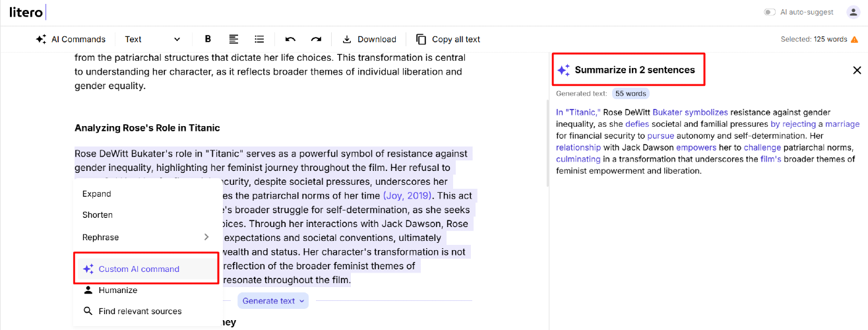Select Shorten in the context menu
The width and height of the screenshot is (868, 330).
point(97,215)
